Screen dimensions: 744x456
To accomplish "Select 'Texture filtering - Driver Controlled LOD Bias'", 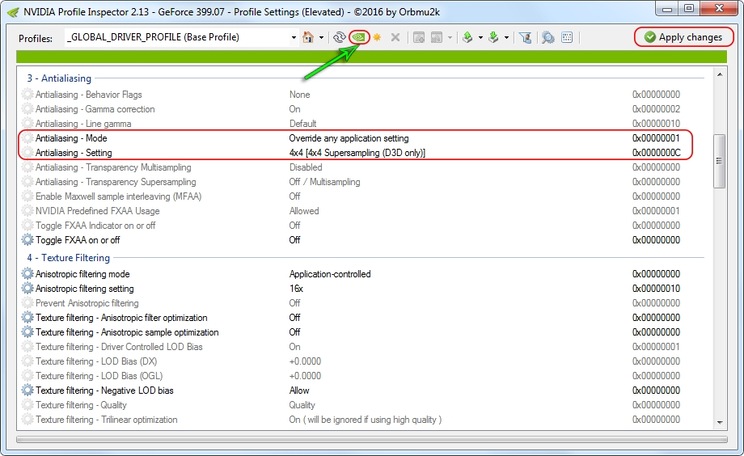I will 119,346.
